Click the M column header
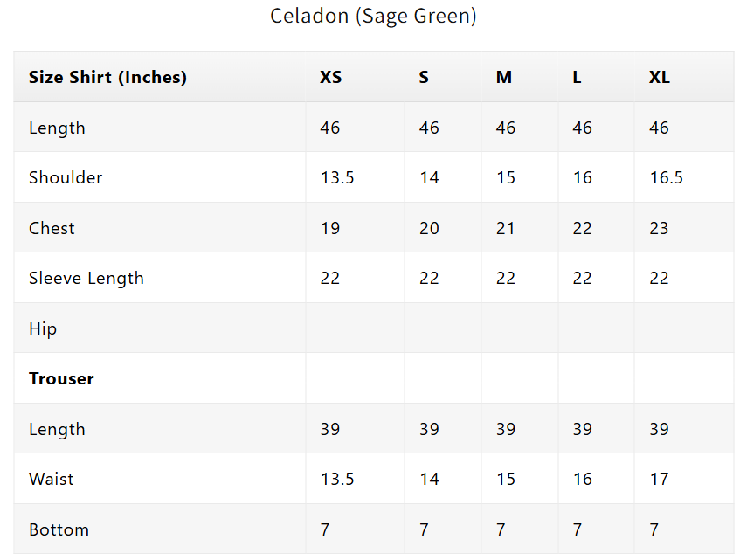Viewport: 747px width, 560px height. [x=503, y=77]
